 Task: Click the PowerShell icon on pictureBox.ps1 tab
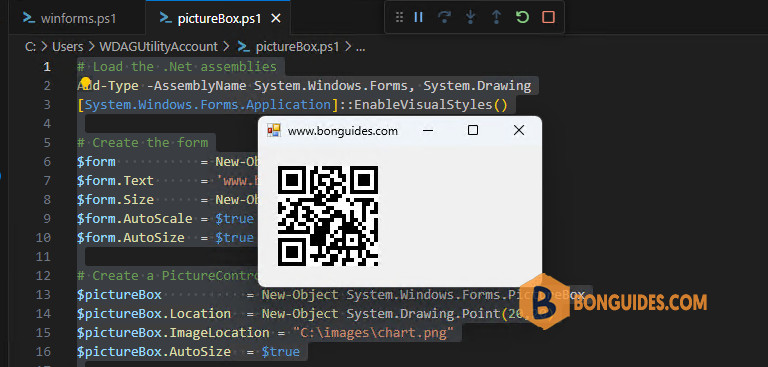(166, 19)
